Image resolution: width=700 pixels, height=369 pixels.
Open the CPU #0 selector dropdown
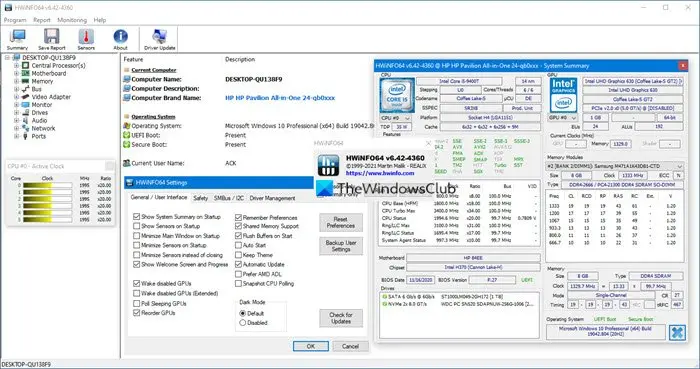(396, 118)
